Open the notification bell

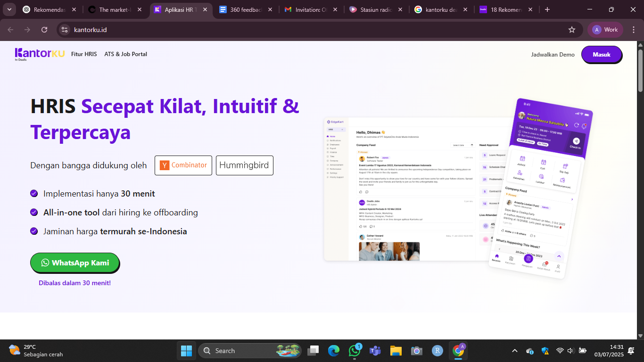click(631, 351)
